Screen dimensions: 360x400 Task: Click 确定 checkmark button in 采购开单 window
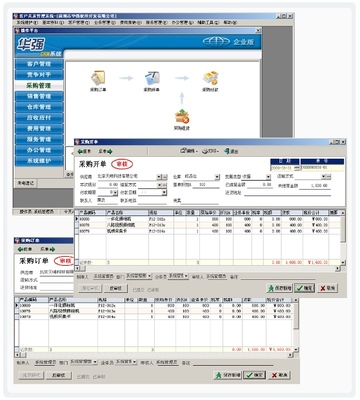[x=305, y=288]
